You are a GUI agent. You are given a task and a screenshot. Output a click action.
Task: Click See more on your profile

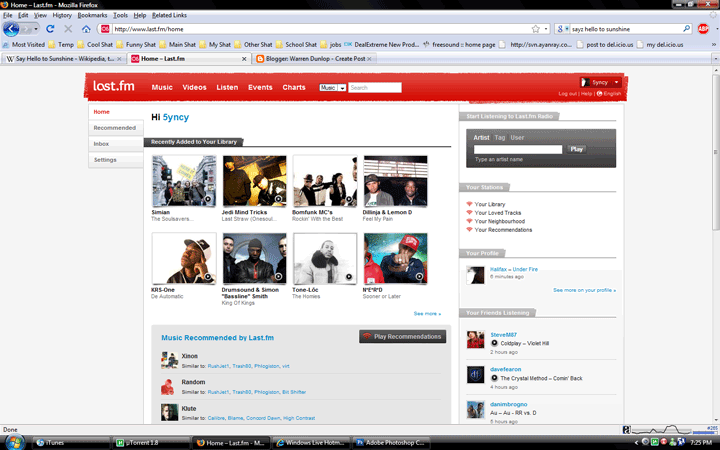584,290
